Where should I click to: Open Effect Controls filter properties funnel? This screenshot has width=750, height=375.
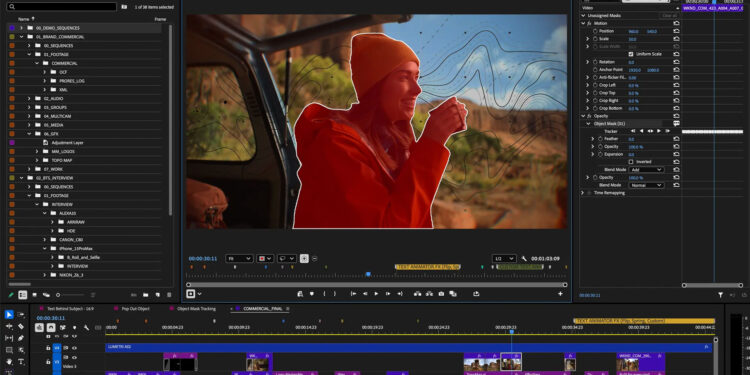[720, 295]
